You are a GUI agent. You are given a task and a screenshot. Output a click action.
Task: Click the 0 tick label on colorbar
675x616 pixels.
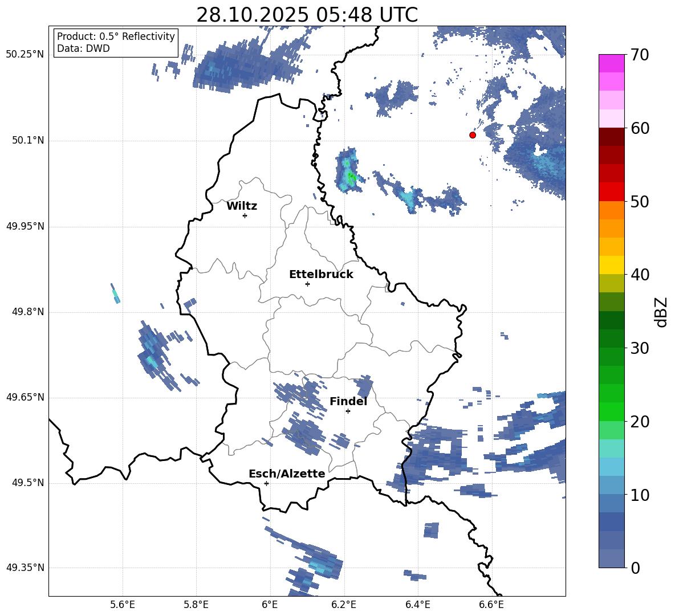[635, 568]
